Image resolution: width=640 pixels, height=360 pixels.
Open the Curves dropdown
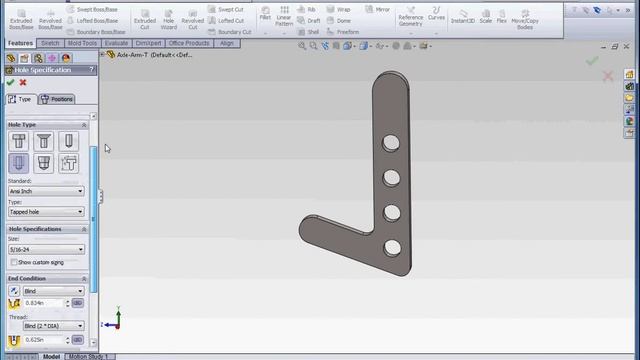tap(436, 33)
